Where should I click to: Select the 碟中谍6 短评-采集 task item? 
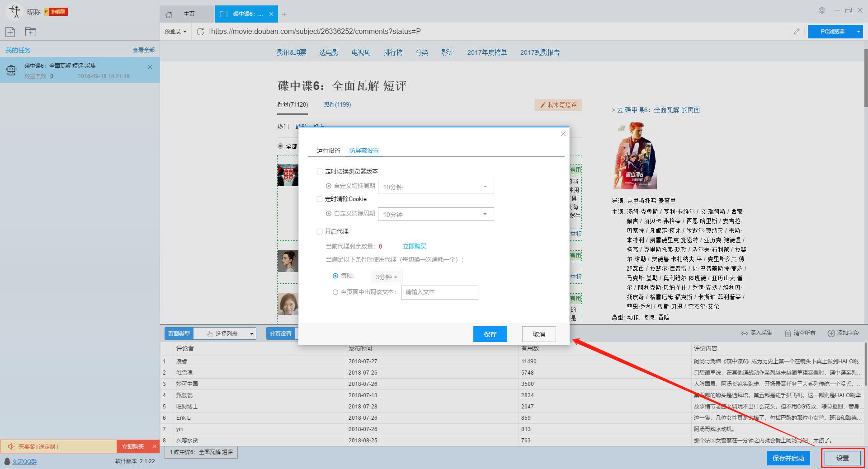click(80, 70)
